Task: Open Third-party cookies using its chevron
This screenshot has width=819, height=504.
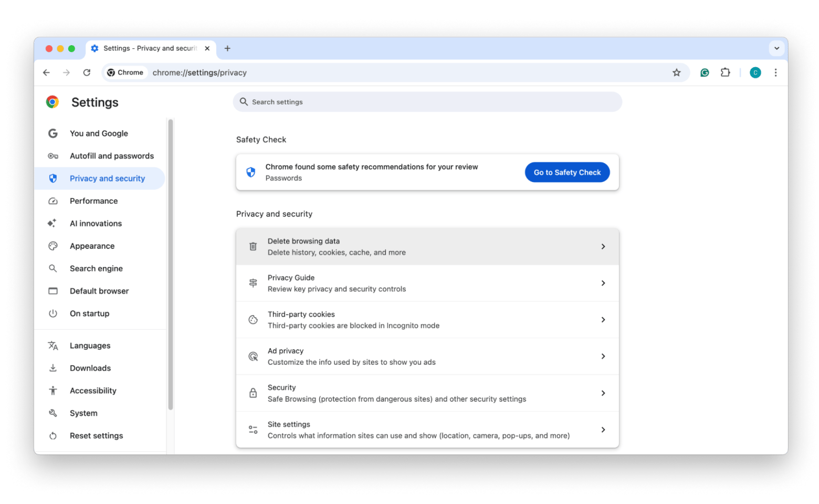Action: 603,320
